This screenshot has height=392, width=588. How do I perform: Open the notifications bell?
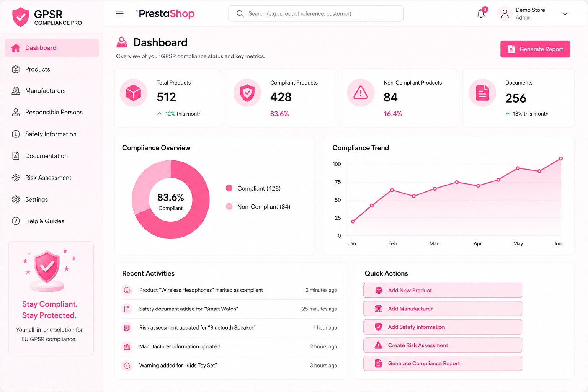[x=481, y=14]
